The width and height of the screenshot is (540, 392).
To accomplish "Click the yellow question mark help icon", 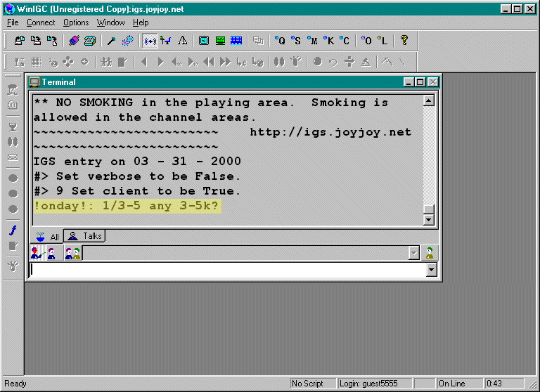I will (404, 41).
